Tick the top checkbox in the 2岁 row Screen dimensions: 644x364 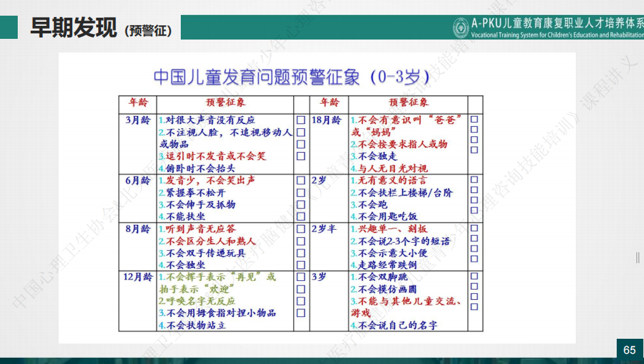coord(474,181)
